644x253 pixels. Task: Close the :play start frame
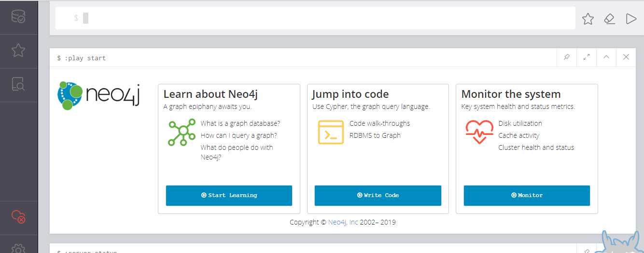coord(626,57)
